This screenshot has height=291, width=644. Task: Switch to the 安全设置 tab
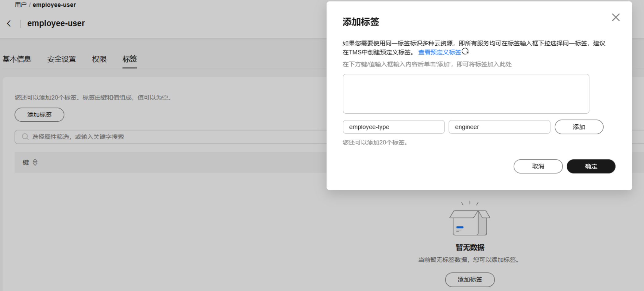61,59
